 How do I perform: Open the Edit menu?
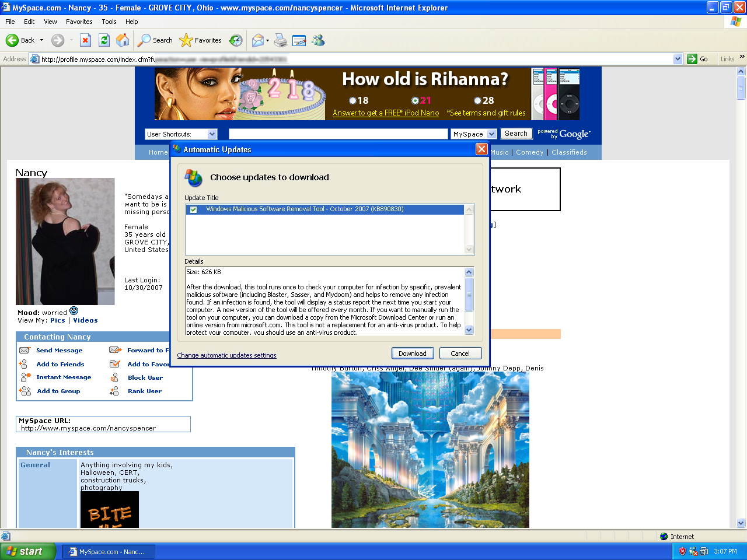click(29, 22)
